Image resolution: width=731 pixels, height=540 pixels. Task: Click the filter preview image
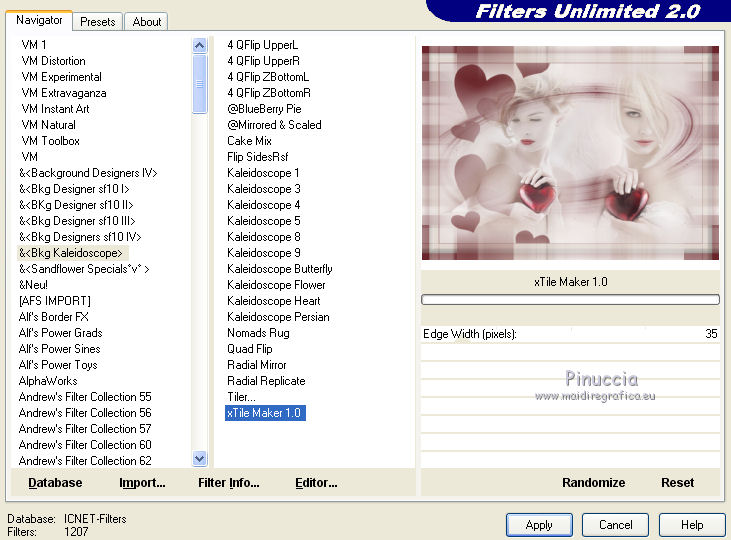click(570, 152)
